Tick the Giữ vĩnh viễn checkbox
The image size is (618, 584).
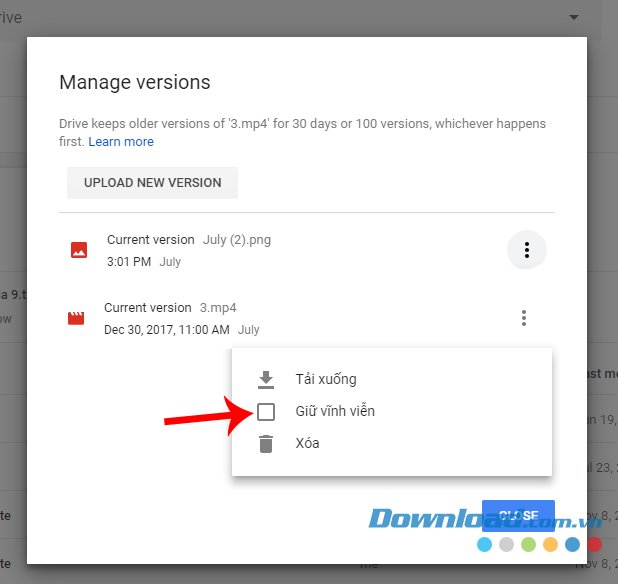266,412
